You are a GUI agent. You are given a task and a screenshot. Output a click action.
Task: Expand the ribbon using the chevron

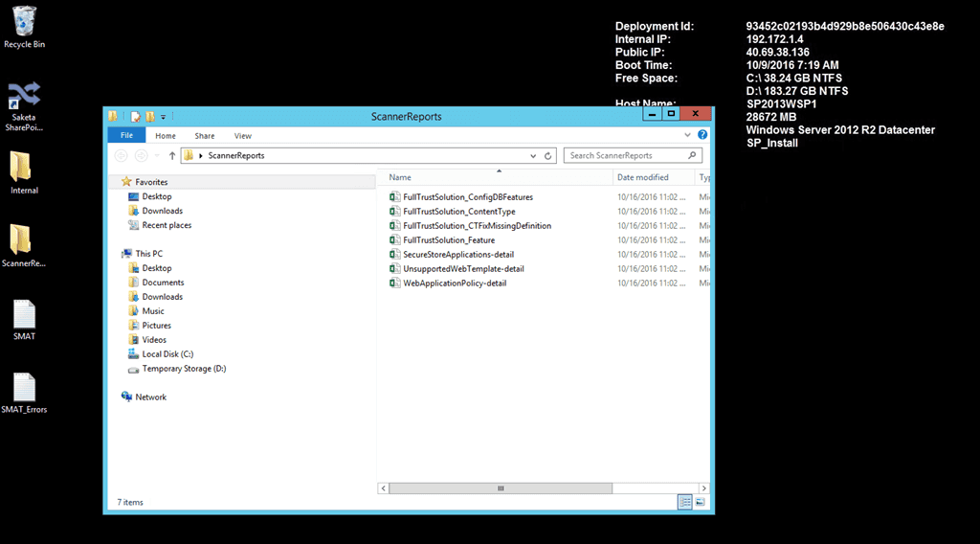[x=687, y=135]
